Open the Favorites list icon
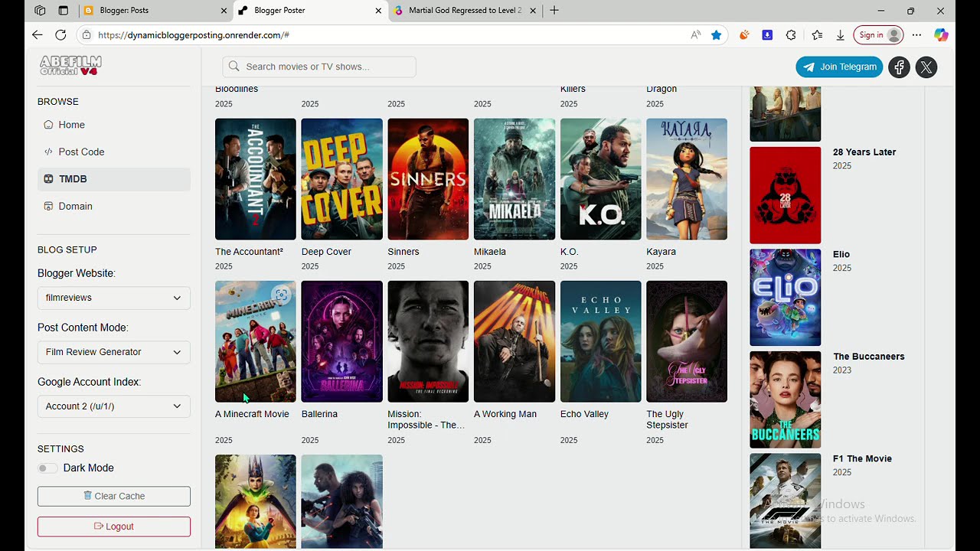Image resolution: width=980 pixels, height=551 pixels. (x=817, y=34)
